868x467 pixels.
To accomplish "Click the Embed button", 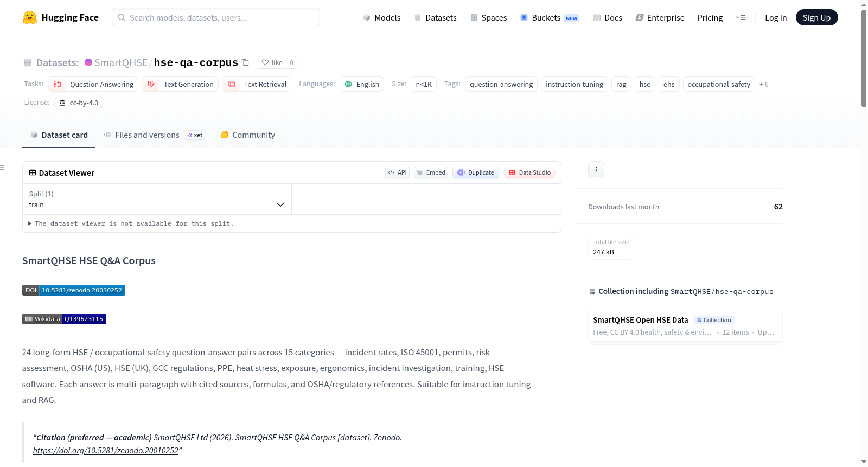I will pos(431,172).
